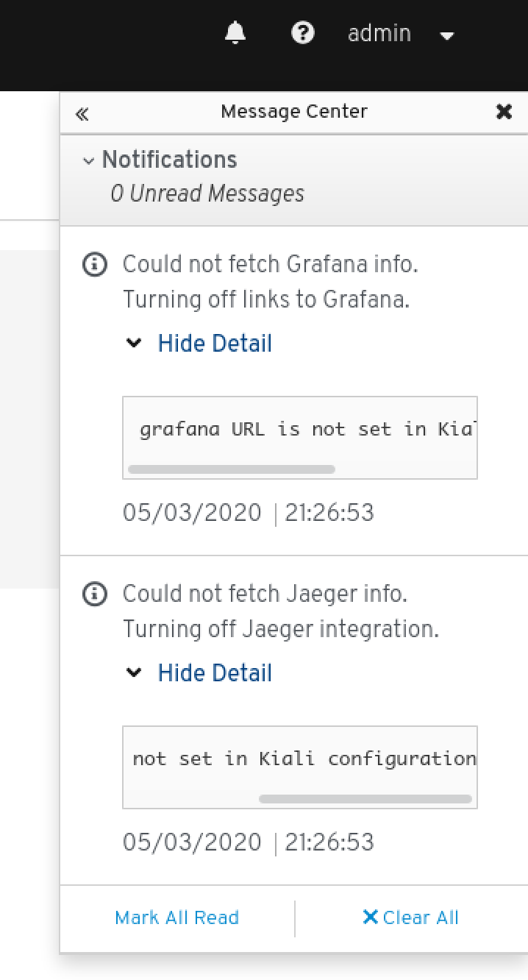The height and width of the screenshot is (980, 528).
Task: Close the Message Center panel
Action: (504, 111)
